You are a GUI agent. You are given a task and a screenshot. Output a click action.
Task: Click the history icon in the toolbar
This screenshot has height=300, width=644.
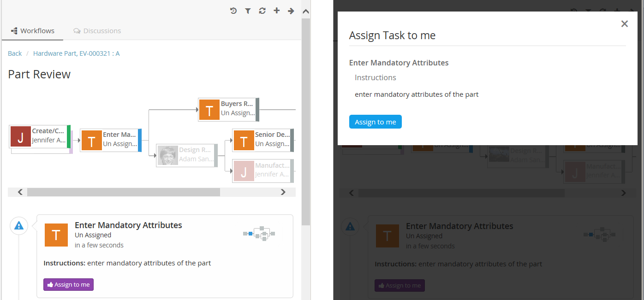click(x=233, y=11)
